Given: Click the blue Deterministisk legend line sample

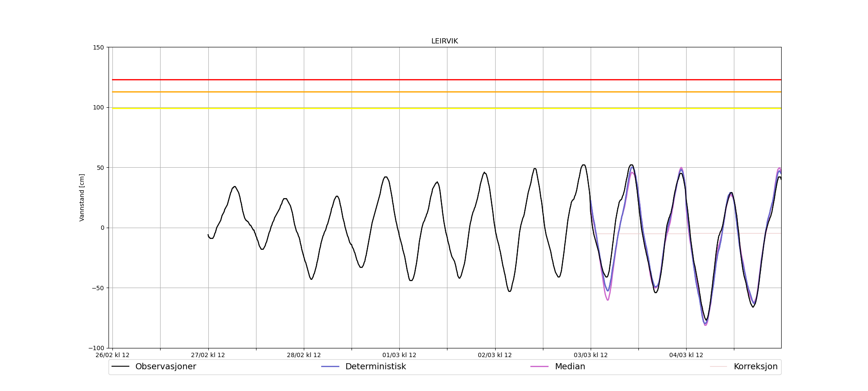Looking at the screenshot, I should click(330, 367).
